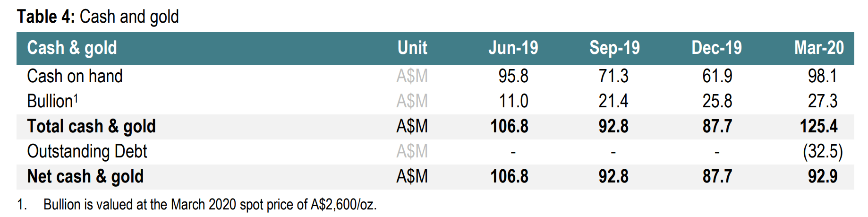868x217 pixels.
Task: Select the Cash & gold column header
Action: [x=72, y=48]
